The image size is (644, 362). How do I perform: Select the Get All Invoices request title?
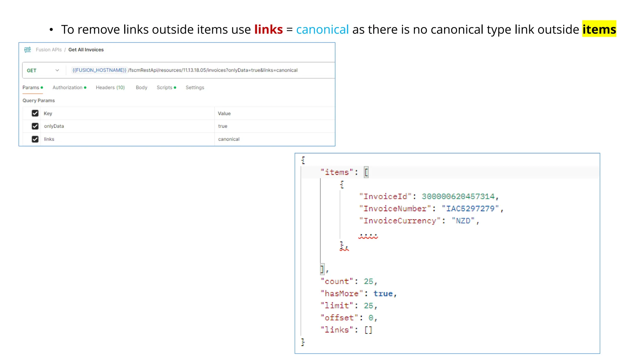pos(86,50)
